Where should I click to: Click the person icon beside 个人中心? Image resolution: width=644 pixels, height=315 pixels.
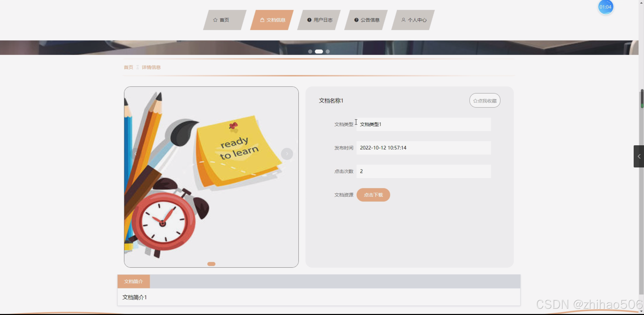(403, 20)
